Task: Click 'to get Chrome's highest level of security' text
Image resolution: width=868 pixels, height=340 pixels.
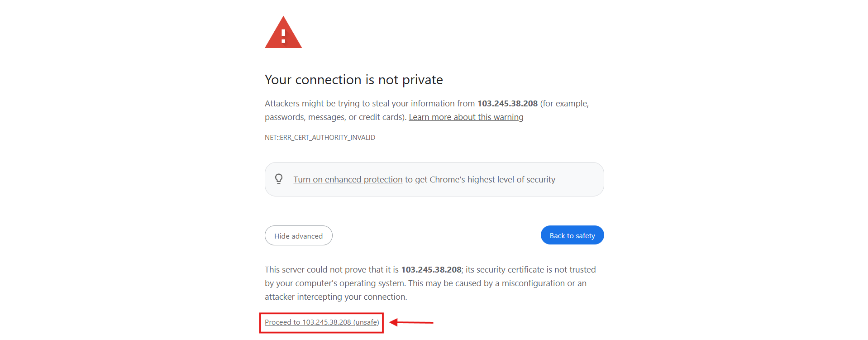Action: click(480, 180)
